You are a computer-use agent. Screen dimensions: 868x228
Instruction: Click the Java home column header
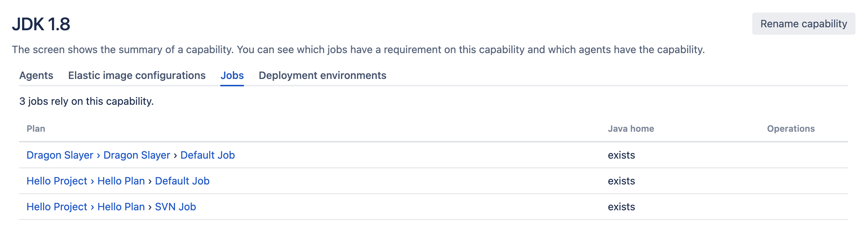[631, 129]
